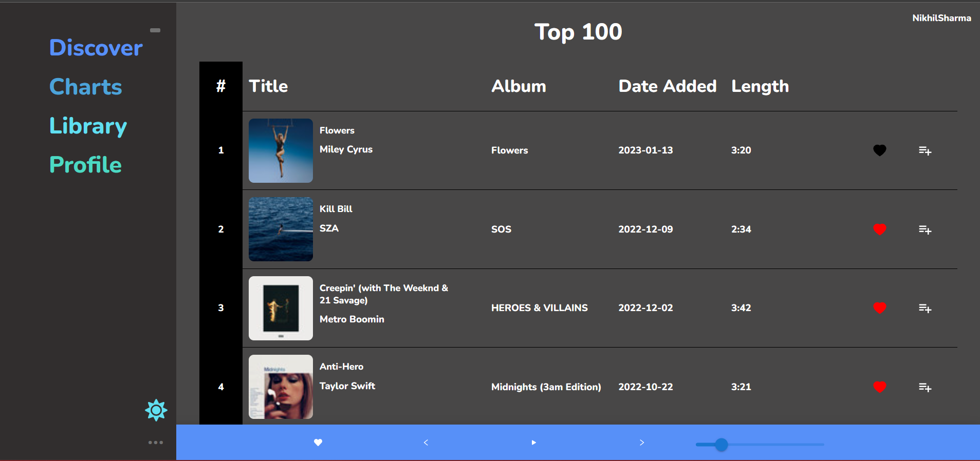Viewport: 980px width, 461px height.
Task: Like the Flowers track heart icon
Action: point(879,150)
